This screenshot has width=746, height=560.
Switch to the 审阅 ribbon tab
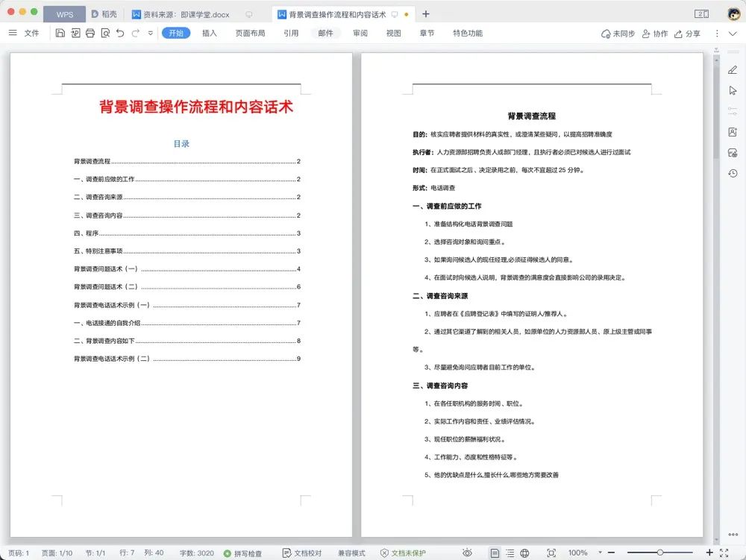pos(360,33)
